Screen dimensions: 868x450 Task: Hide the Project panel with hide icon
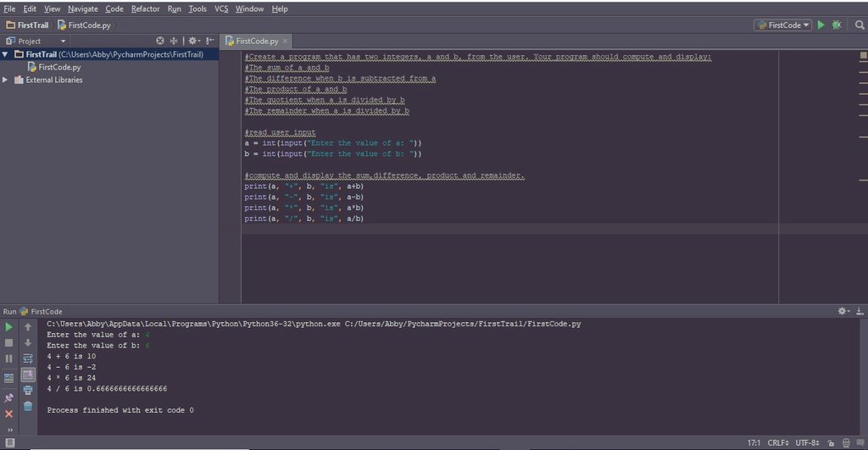210,41
